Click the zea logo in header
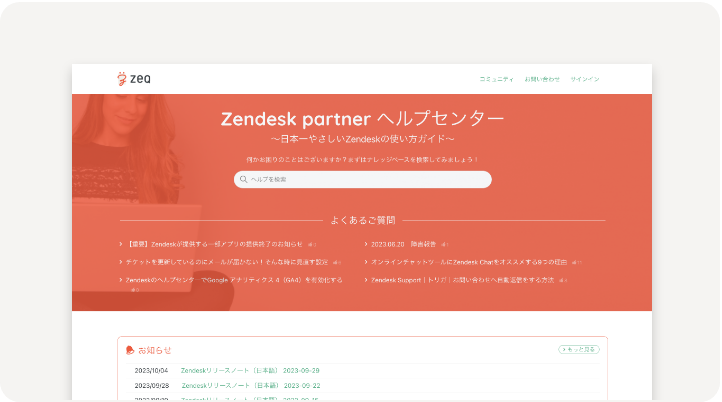722x402 pixels. [x=134, y=79]
